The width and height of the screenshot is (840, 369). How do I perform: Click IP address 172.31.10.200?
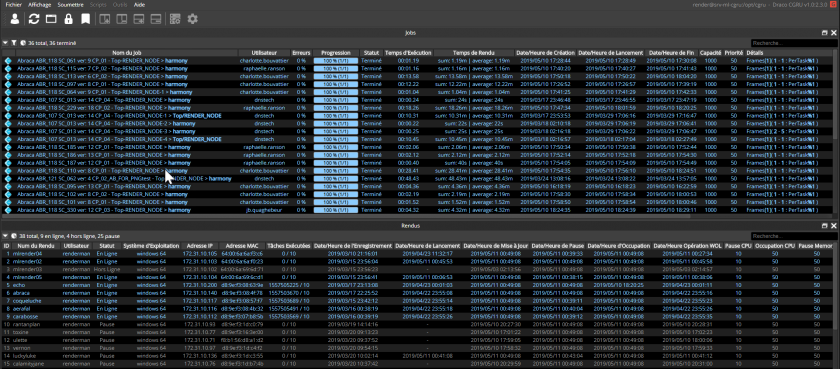(200, 285)
